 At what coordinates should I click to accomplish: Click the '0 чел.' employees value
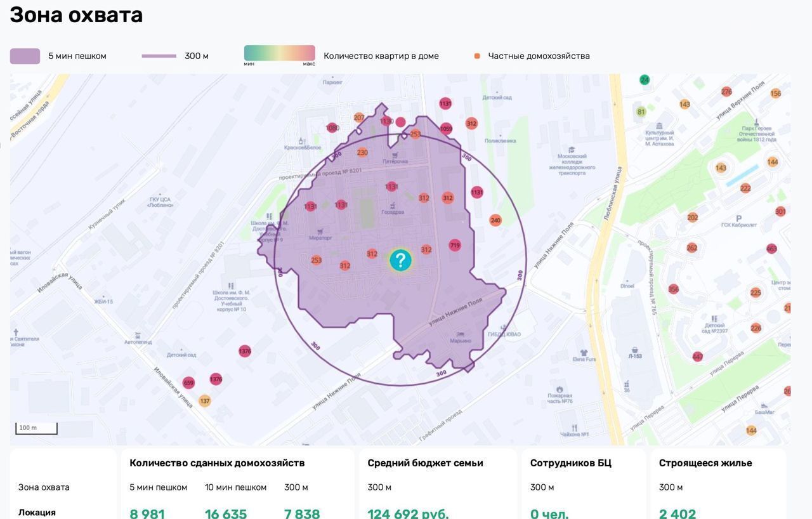point(549,513)
